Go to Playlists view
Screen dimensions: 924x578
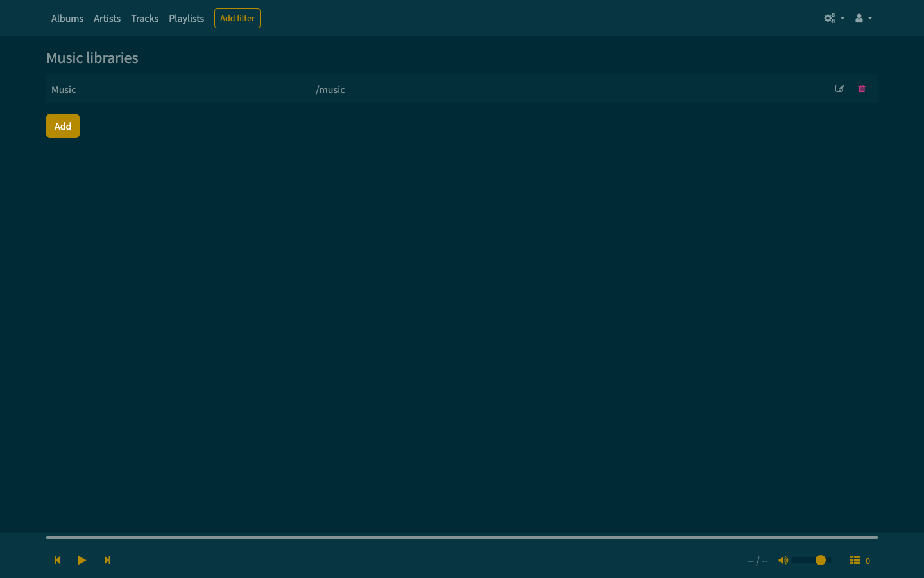click(186, 19)
